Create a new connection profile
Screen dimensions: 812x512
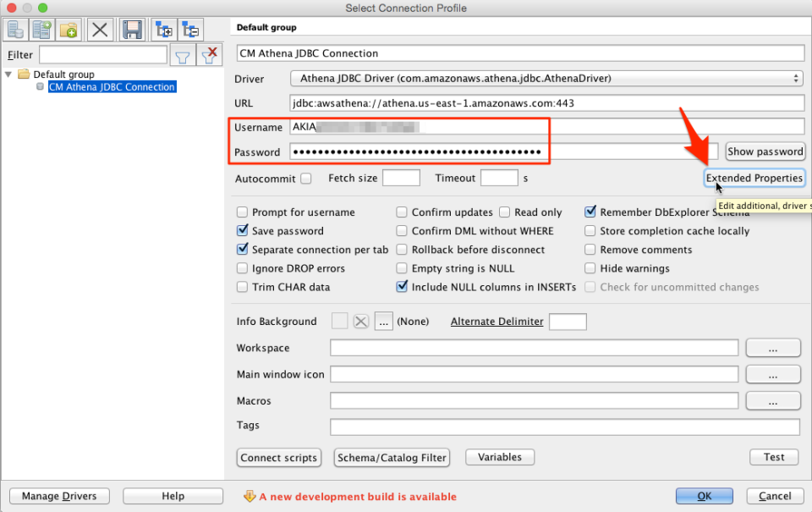[x=15, y=29]
